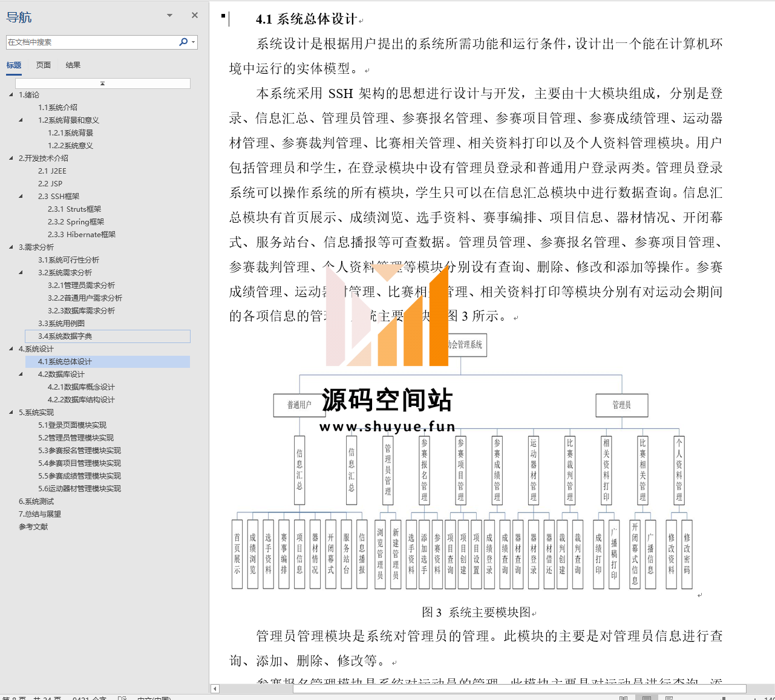Close the 导航 navigation pane
This screenshot has height=700, width=775.
[194, 16]
